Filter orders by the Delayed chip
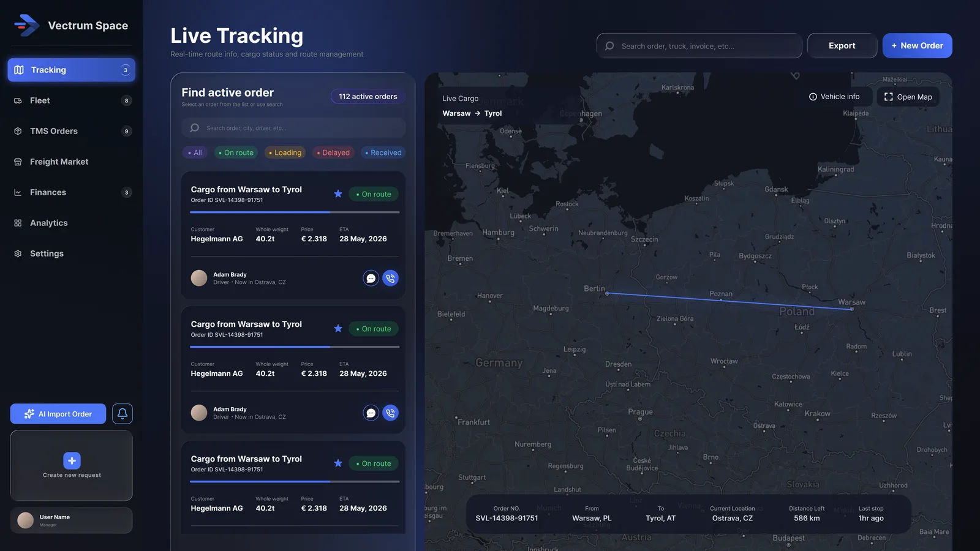The height and width of the screenshot is (551, 980). coord(333,152)
